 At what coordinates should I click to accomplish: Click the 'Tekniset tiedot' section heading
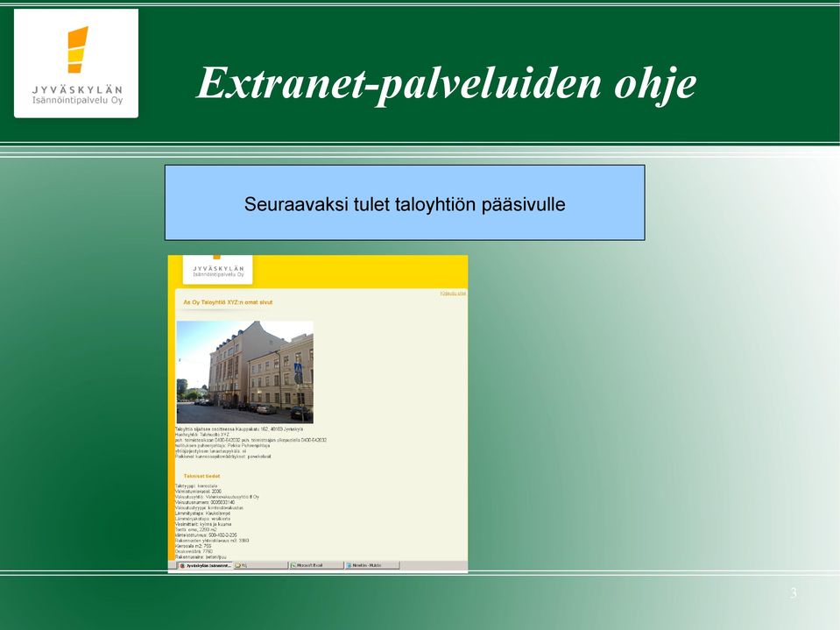coord(201,477)
